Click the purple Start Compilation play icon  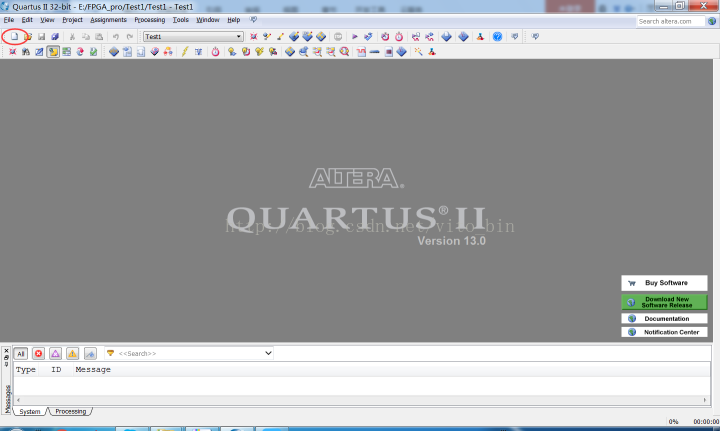point(354,36)
